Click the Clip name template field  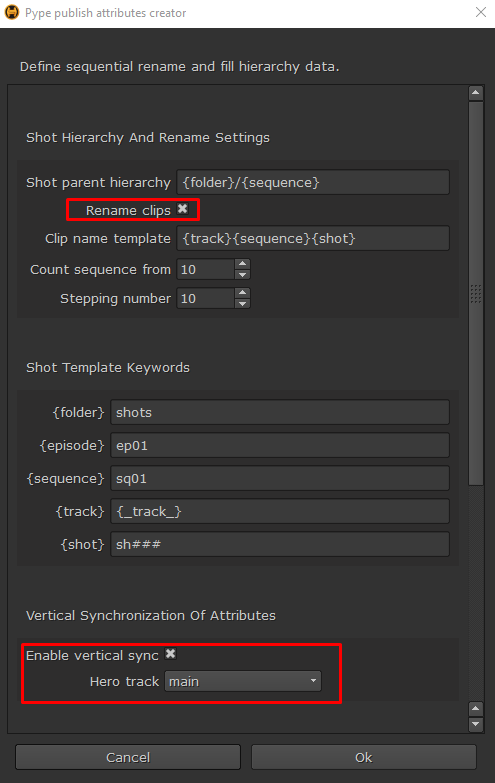click(x=313, y=238)
